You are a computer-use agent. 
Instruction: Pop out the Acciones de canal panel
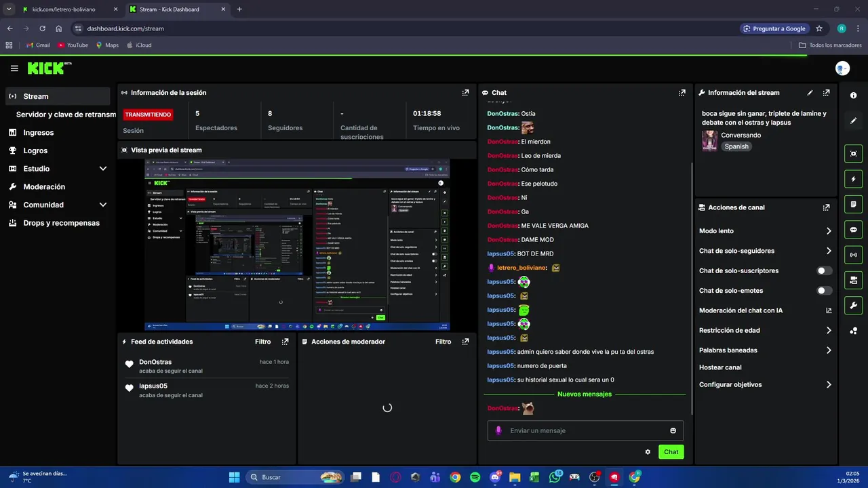(x=826, y=207)
